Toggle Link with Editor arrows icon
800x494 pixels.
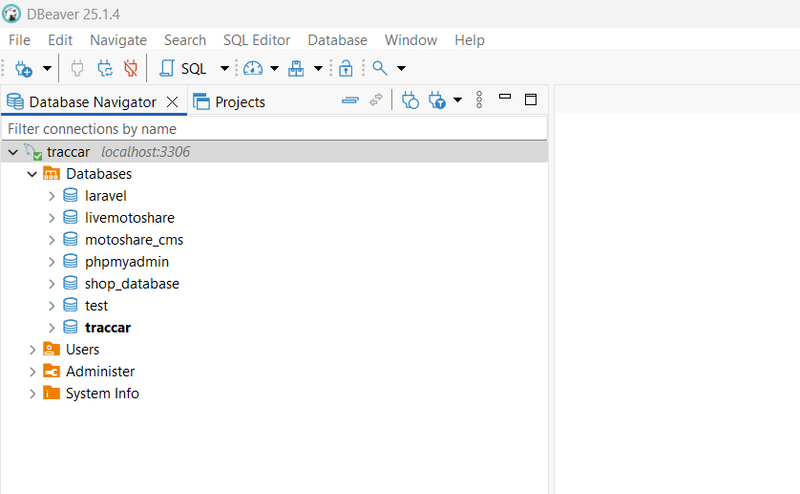click(376, 100)
